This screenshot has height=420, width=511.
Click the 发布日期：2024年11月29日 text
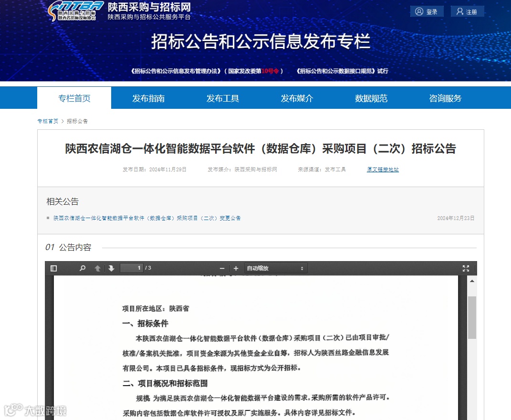(155, 169)
